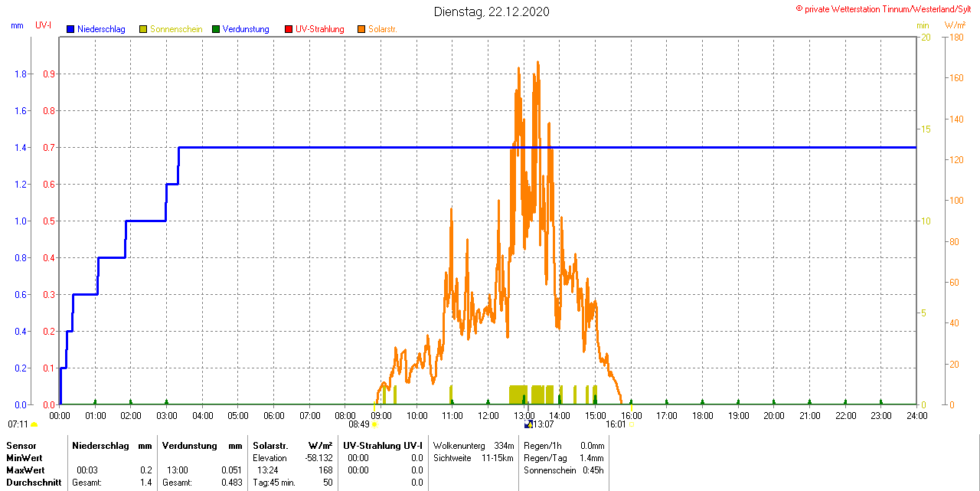Click the "0.9" tick on the UV-I axis
The width and height of the screenshot is (980, 491).
[x=49, y=74]
